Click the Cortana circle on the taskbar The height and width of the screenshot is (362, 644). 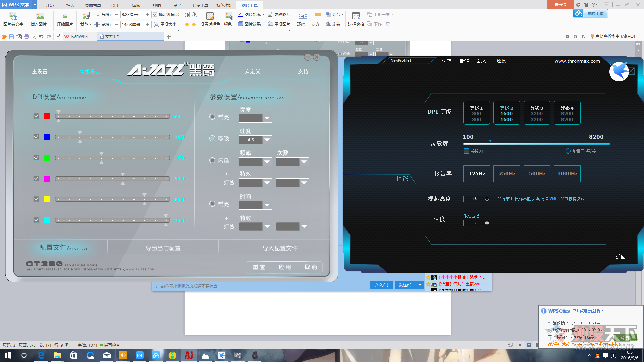point(24,355)
